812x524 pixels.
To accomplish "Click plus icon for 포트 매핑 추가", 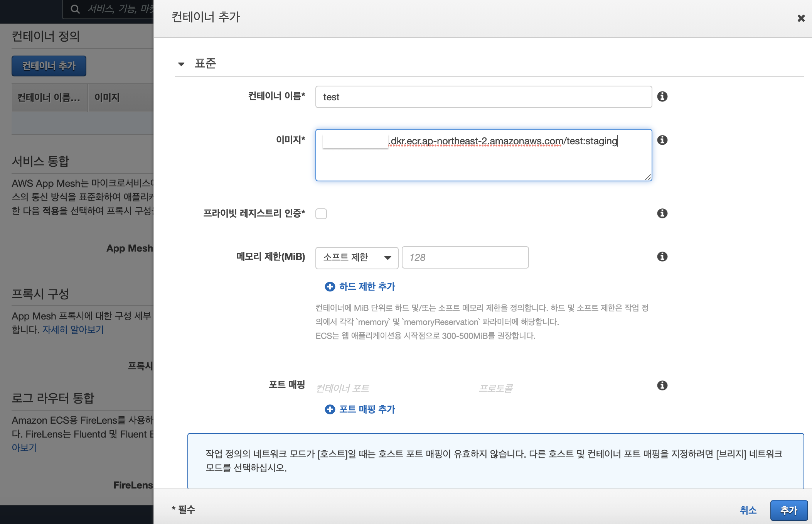I will click(330, 409).
